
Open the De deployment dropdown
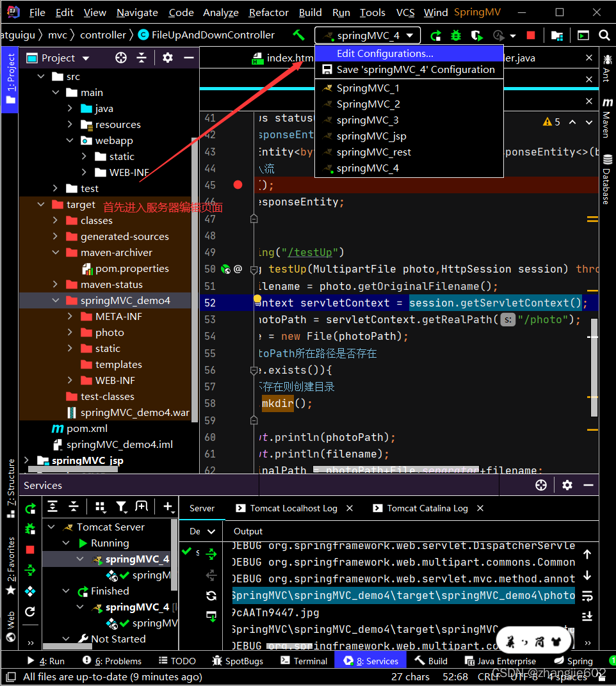tap(202, 531)
